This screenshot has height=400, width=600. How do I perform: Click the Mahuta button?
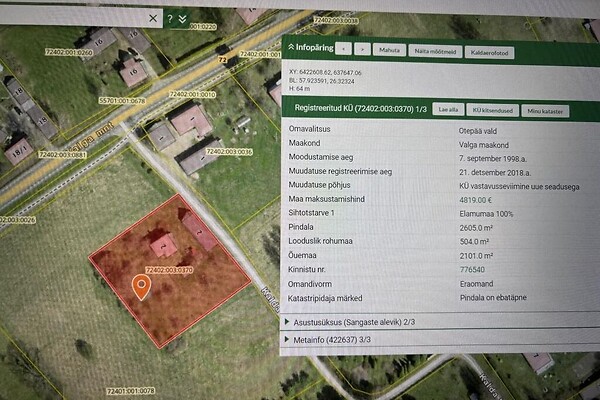coord(389,49)
